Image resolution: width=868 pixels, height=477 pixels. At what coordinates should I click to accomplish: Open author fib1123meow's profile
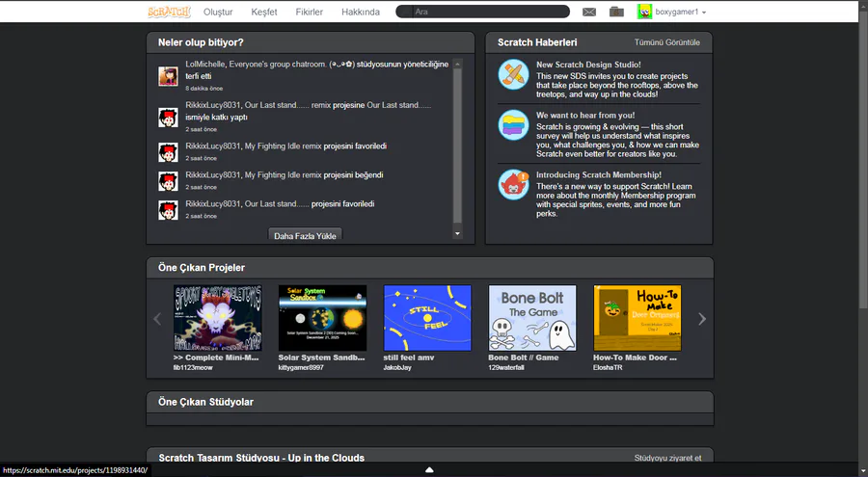click(193, 367)
